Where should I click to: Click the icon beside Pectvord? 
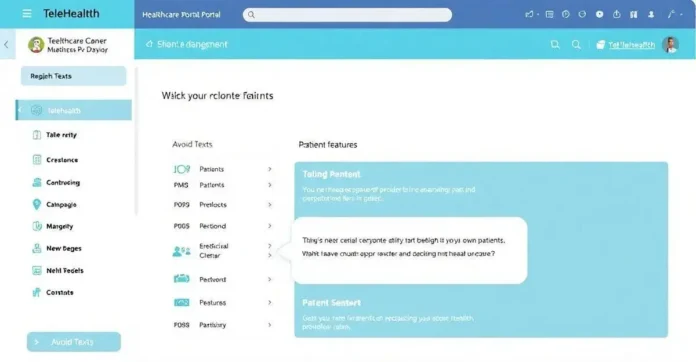(x=181, y=279)
